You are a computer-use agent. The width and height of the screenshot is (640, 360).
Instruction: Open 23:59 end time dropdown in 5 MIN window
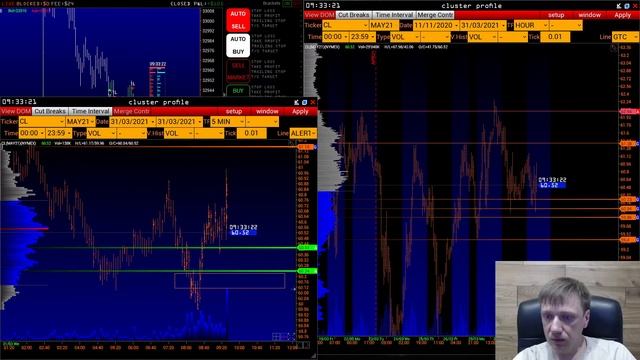(x=58, y=133)
